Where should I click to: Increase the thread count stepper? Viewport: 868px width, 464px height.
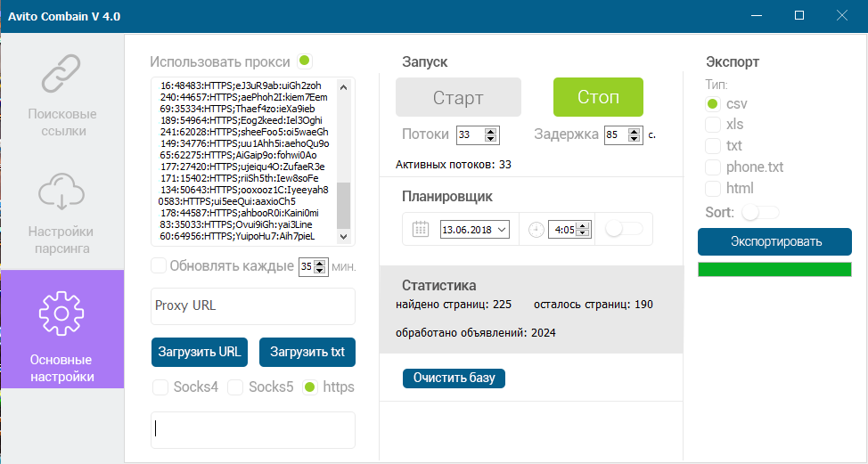491,132
